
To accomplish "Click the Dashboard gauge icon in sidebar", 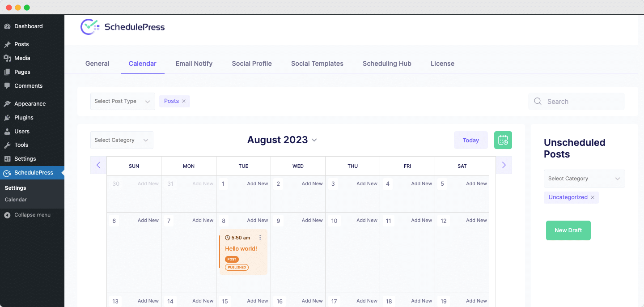I will [7, 26].
